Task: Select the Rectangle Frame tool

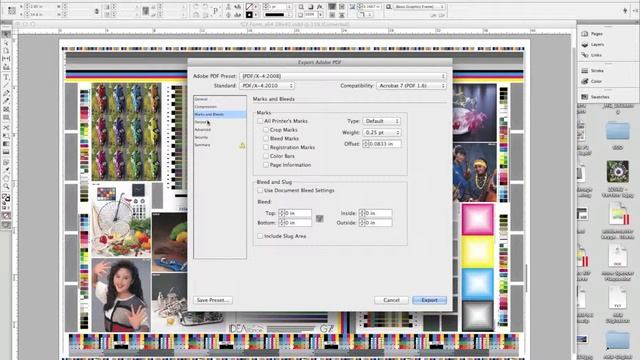Action: click(x=6, y=109)
